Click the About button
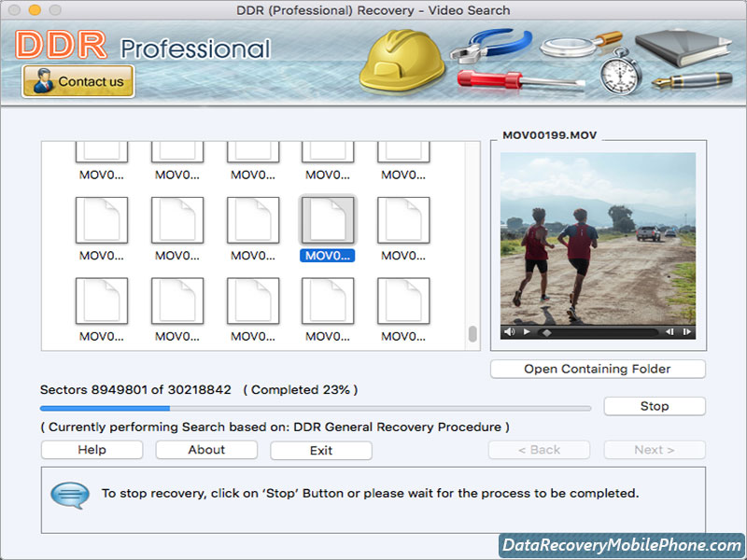The image size is (747, 560). coord(206,450)
